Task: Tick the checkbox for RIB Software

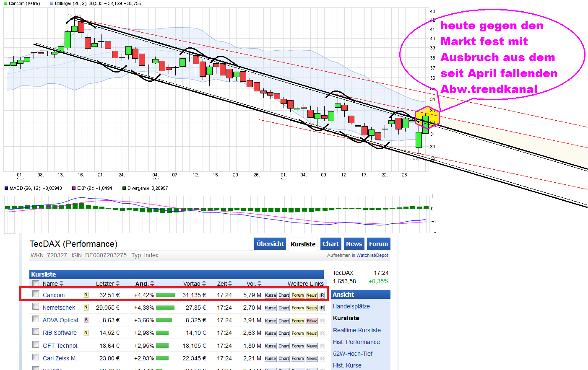Action: [36, 332]
